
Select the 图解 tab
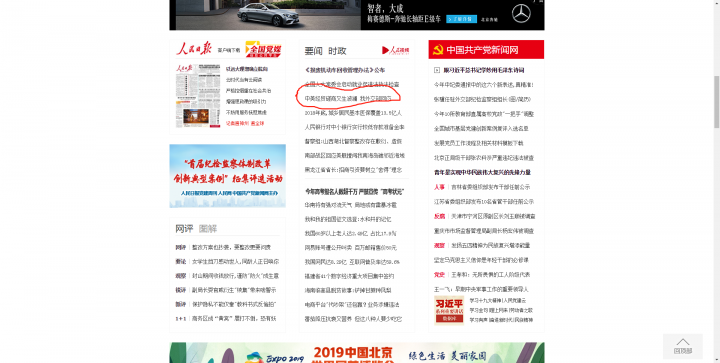click(208, 229)
